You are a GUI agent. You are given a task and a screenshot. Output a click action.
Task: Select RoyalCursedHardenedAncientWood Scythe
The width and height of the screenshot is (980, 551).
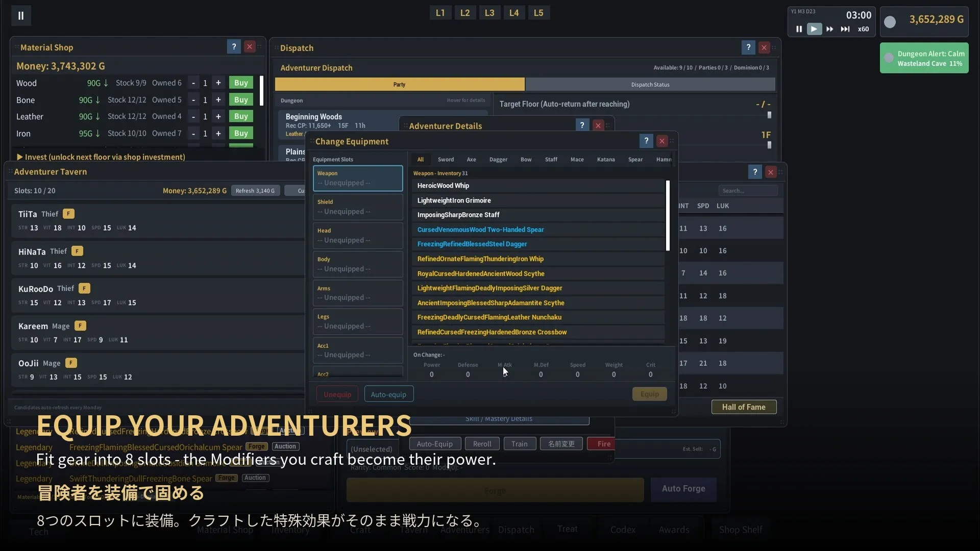(538, 273)
